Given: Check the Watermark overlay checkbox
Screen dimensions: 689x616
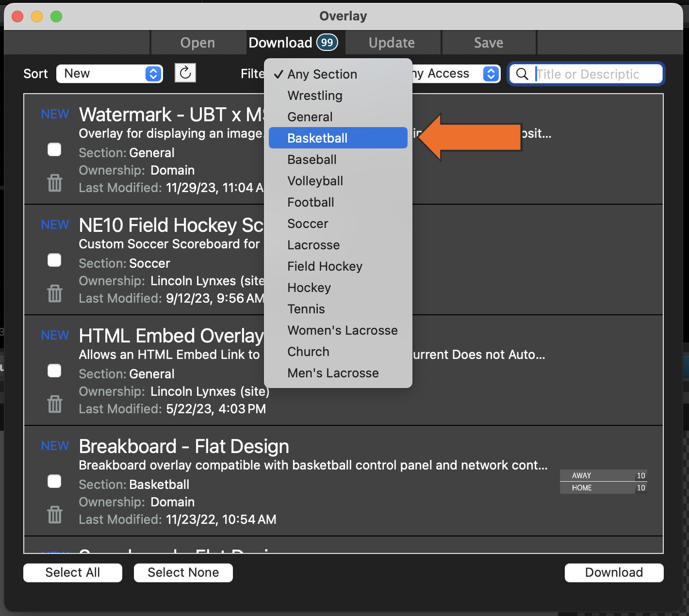Looking at the screenshot, I should [54, 149].
